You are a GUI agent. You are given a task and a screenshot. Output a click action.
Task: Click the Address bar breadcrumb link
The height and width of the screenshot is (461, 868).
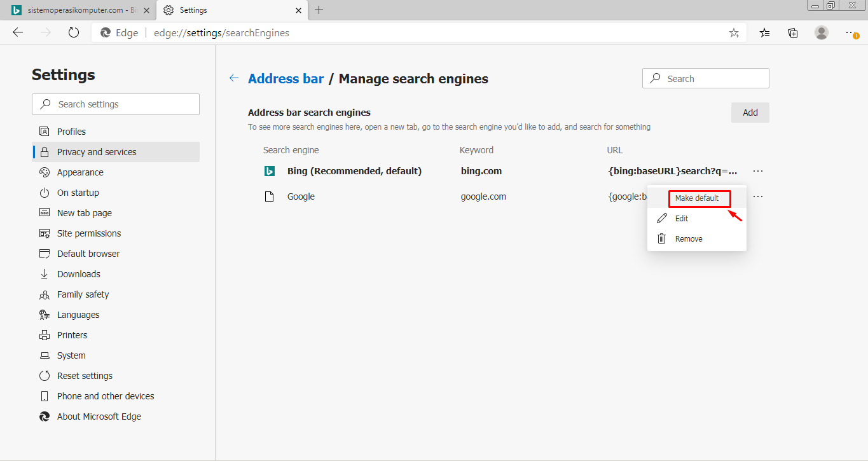[x=286, y=79]
